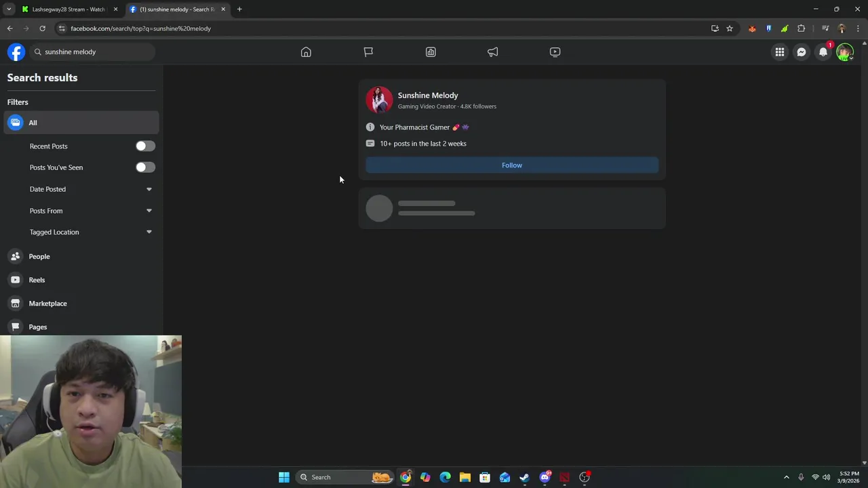Show hidden system tray icons
The width and height of the screenshot is (868, 488).
[787, 477]
